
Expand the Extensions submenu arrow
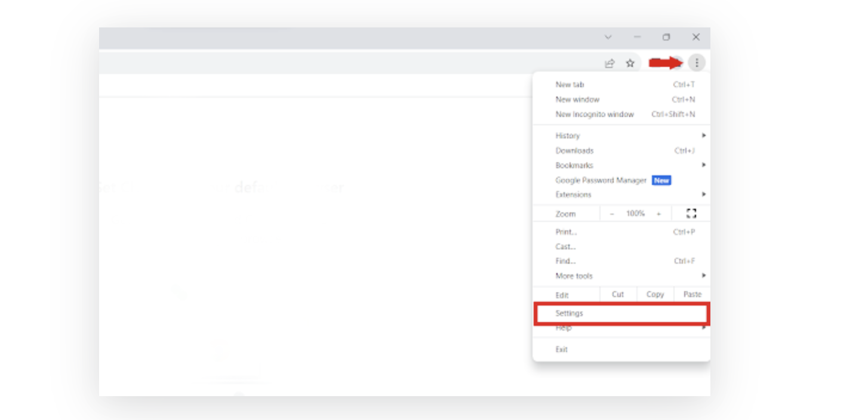(x=703, y=194)
